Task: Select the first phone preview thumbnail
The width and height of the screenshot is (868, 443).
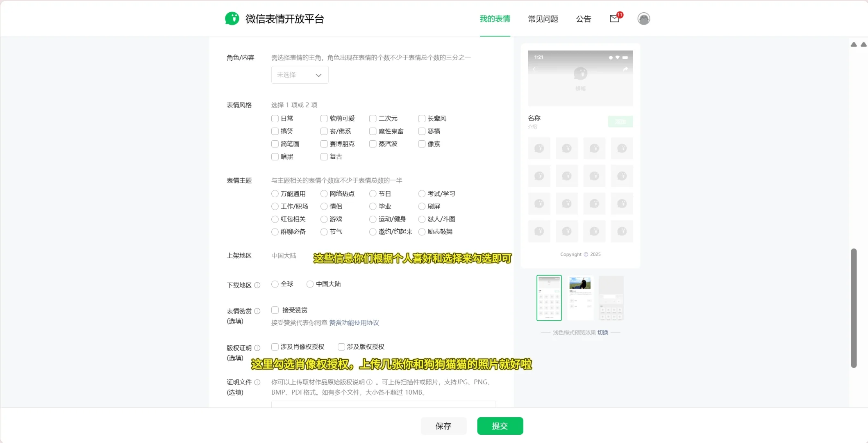Action: coord(549,298)
